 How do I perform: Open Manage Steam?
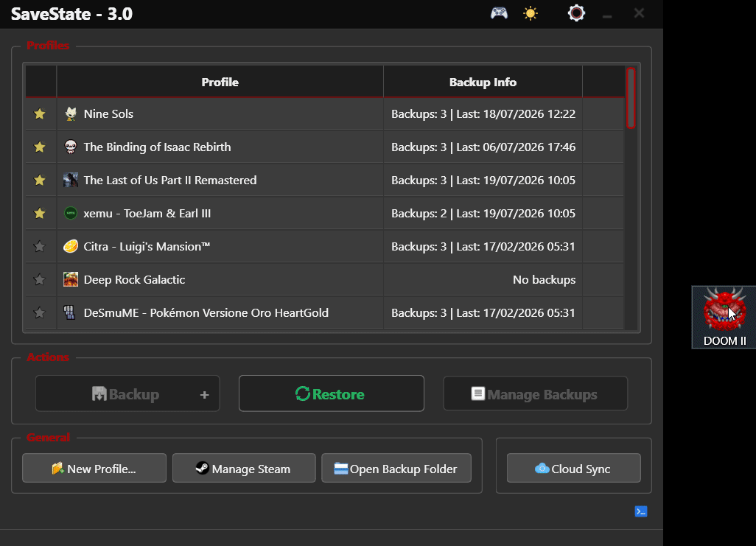click(x=244, y=468)
